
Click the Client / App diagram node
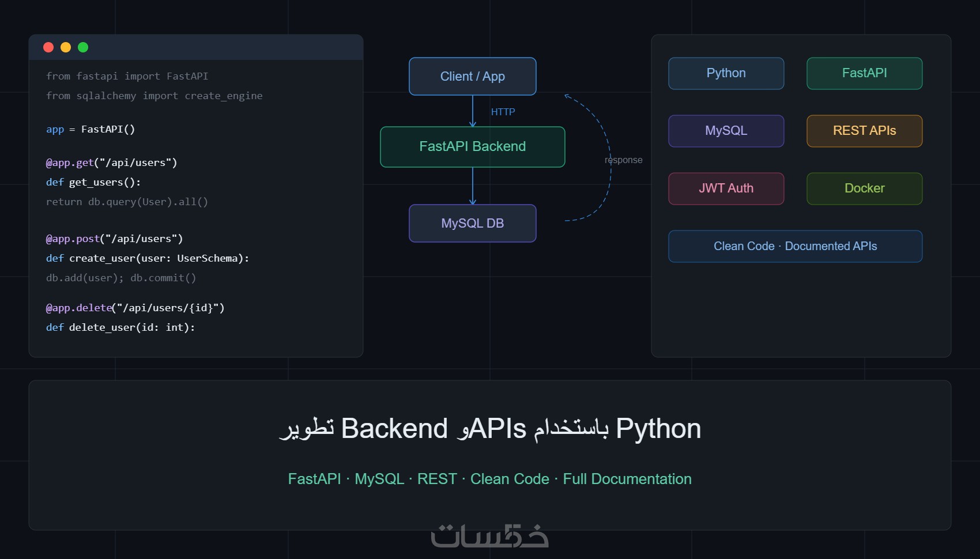(x=472, y=76)
